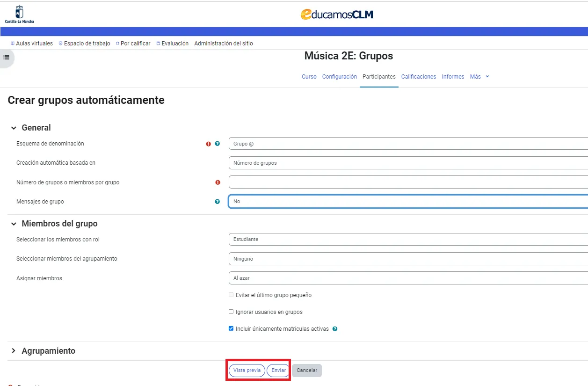Uncheck Incluir únicamente matrículas activas
The height and width of the screenshot is (386, 588).
(231, 328)
